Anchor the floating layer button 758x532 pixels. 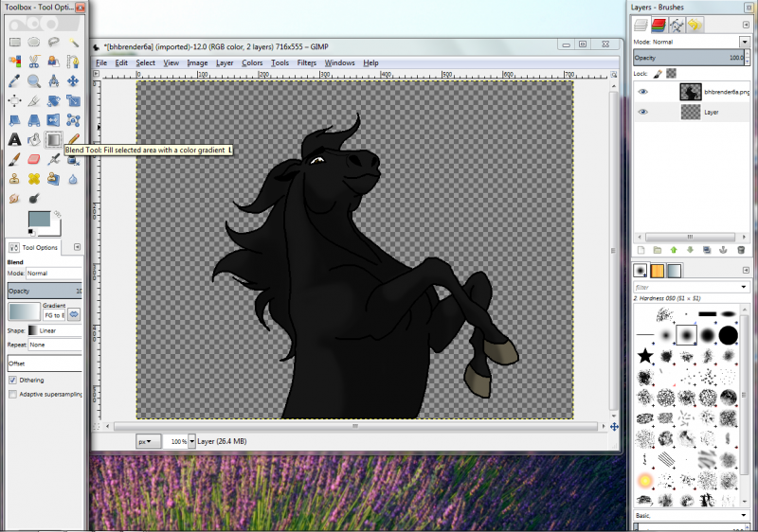723,250
